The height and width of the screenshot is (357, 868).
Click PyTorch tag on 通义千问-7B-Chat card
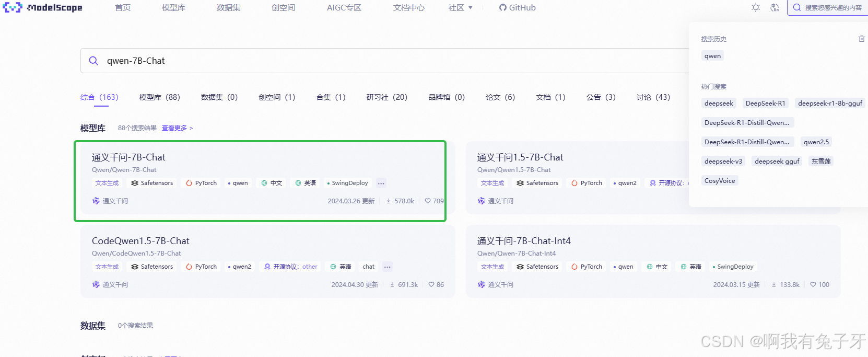[201, 183]
